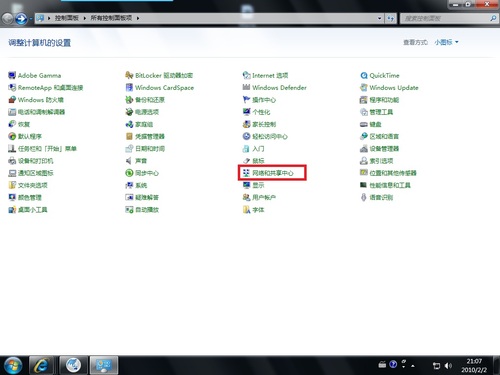The width and height of the screenshot is (500, 375).
Task: Open 设备和打印机
Action: (31, 161)
